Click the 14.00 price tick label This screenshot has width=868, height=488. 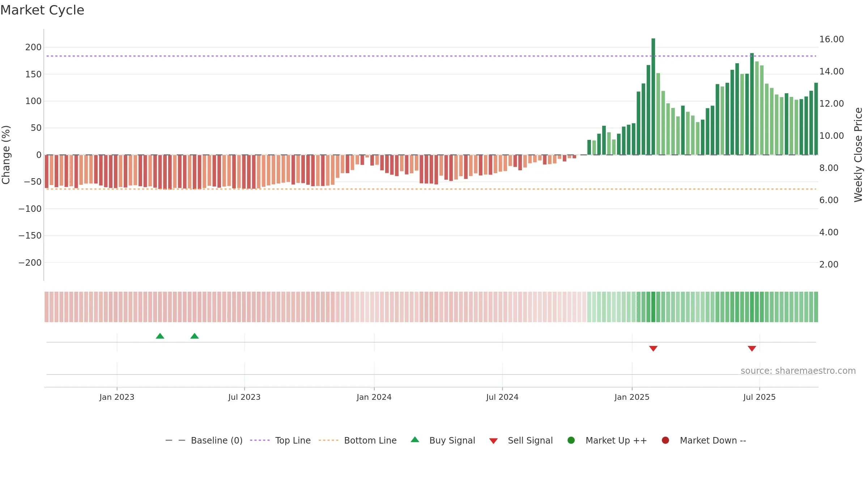coord(831,72)
